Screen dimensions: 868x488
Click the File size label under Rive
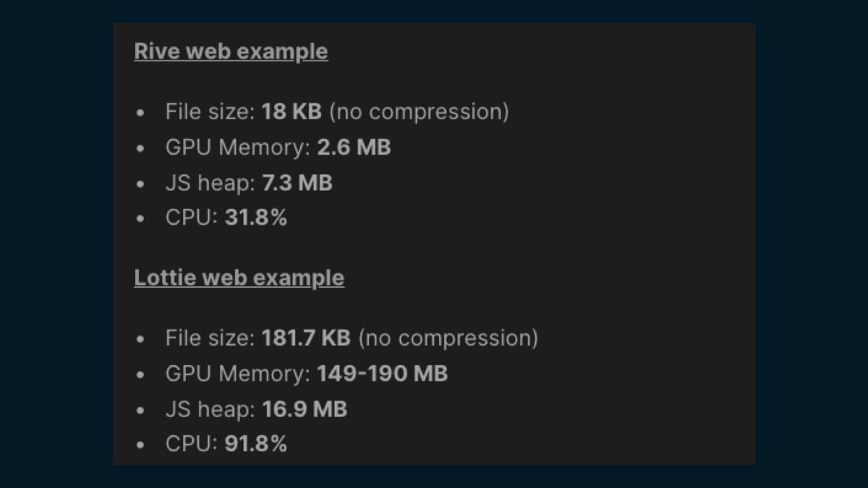coord(210,112)
